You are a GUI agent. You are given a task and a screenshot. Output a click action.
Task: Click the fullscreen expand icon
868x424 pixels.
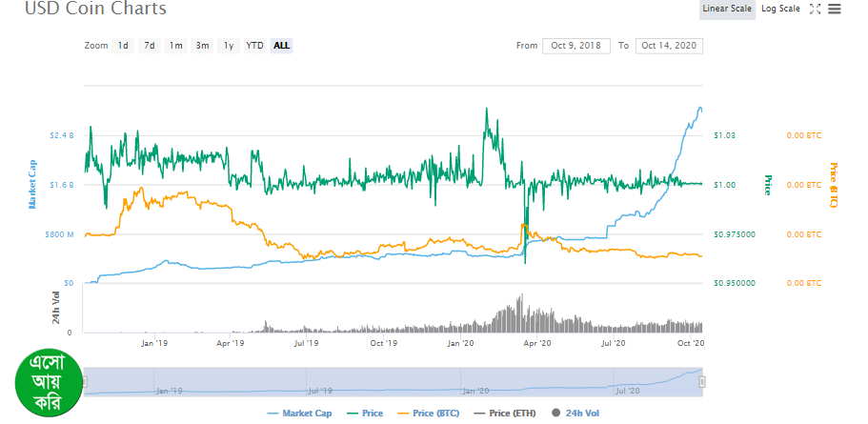pyautogui.click(x=815, y=10)
